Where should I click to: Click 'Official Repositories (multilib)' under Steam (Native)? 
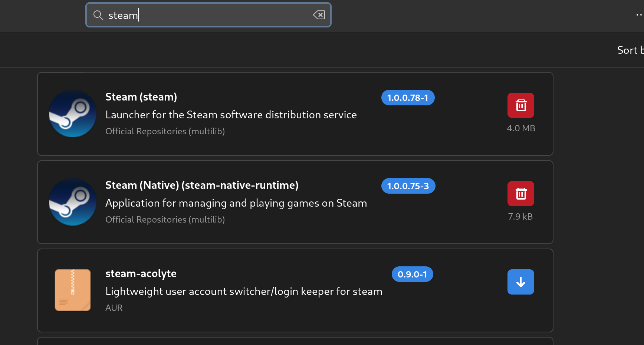pos(165,220)
